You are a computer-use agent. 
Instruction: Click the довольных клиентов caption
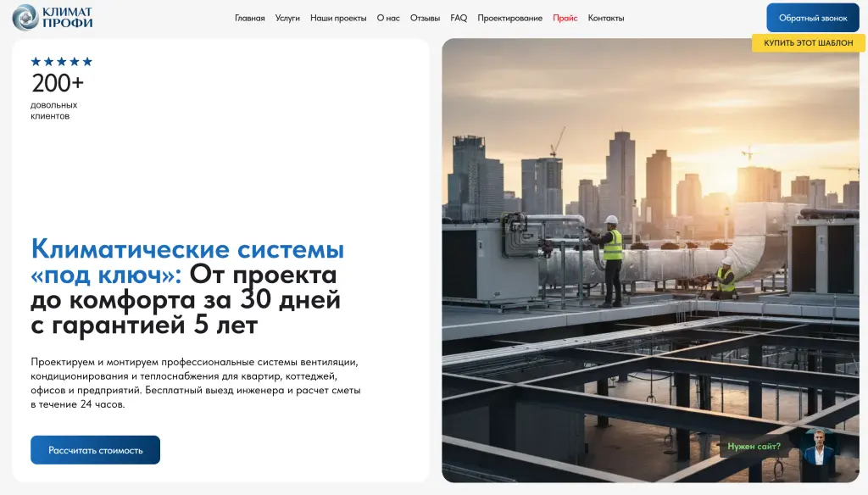pos(53,110)
